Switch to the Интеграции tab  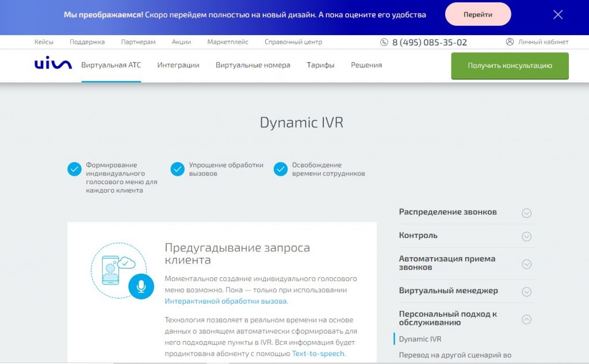click(178, 65)
